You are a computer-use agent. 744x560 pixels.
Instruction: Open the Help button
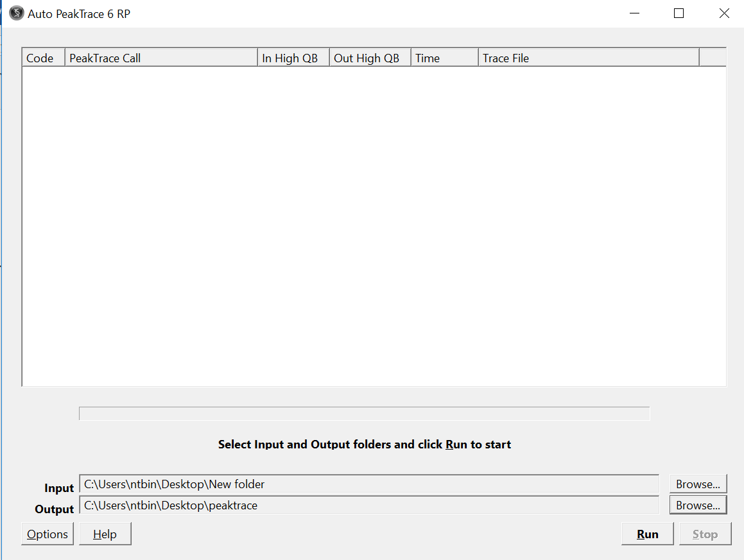pos(105,534)
